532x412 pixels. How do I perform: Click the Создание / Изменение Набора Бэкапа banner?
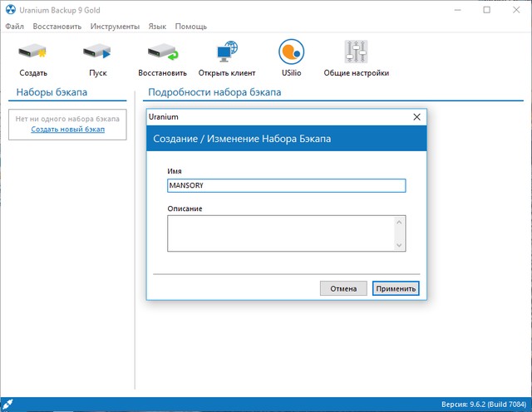(286, 139)
